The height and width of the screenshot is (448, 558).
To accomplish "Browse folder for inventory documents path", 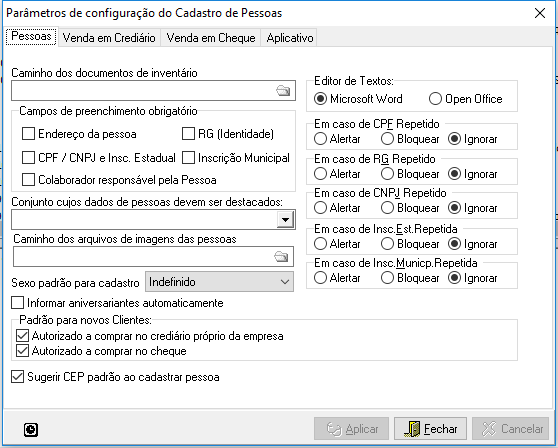I will 283,90.
